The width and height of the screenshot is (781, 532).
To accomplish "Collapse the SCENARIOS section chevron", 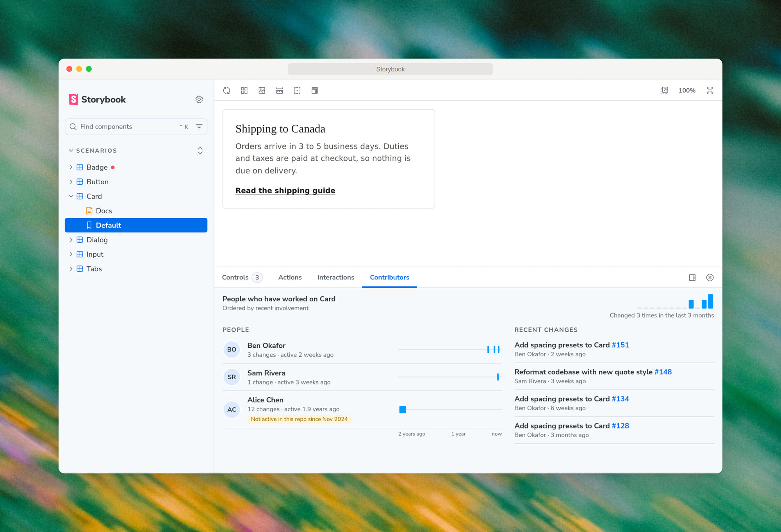I will (x=71, y=151).
